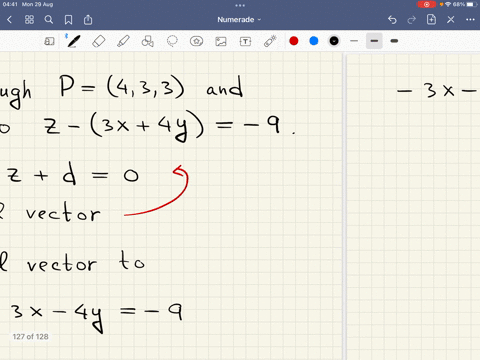Tap the 127 of 128 page indicator
Image resolution: width=480 pixels, height=360 pixels.
(30, 337)
